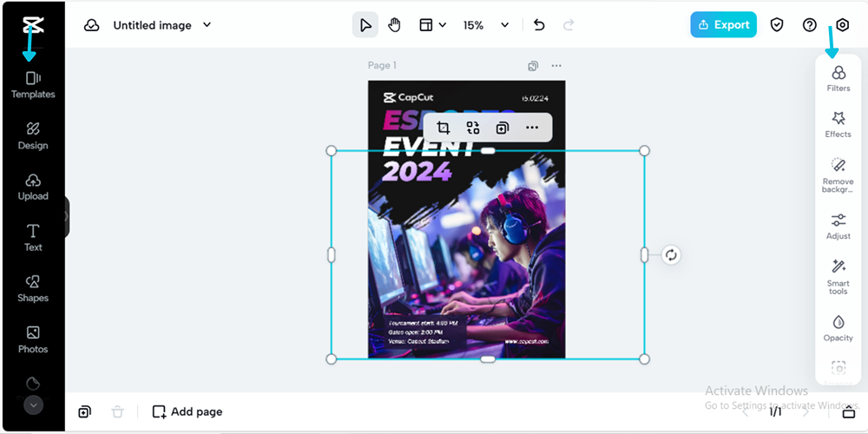The height and width of the screenshot is (434, 868).
Task: Click the top-left resize handle of selection
Action: (x=331, y=150)
